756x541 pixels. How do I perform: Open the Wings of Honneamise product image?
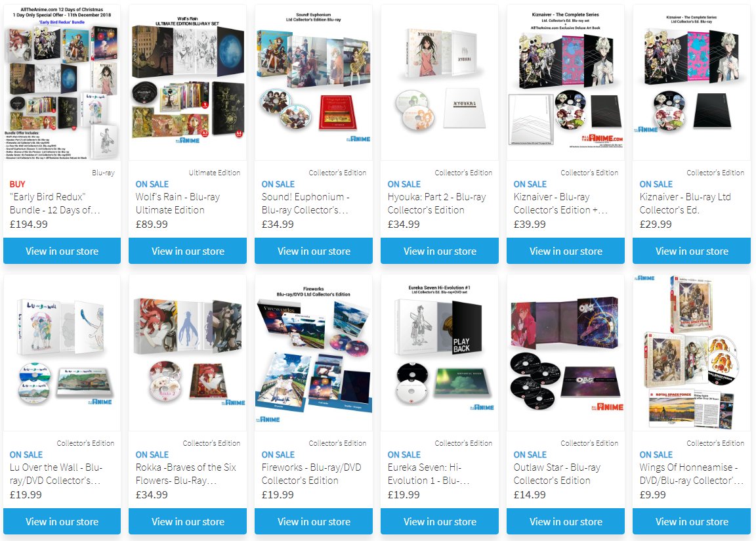tap(692, 353)
